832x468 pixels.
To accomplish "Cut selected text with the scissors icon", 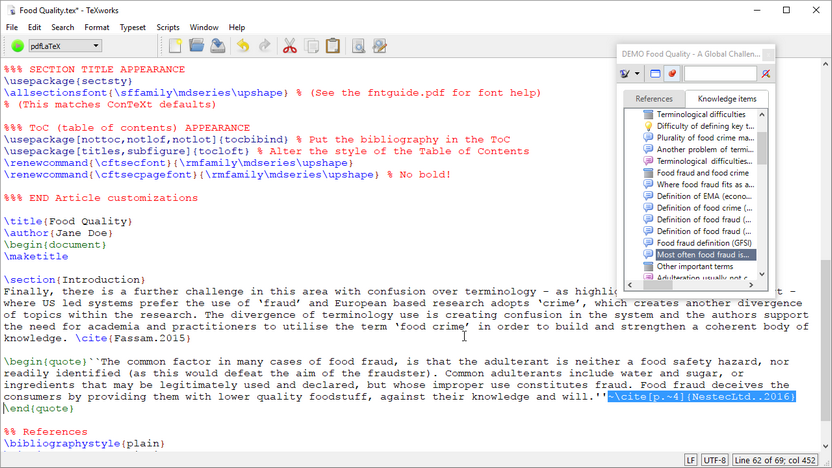I will coord(290,46).
